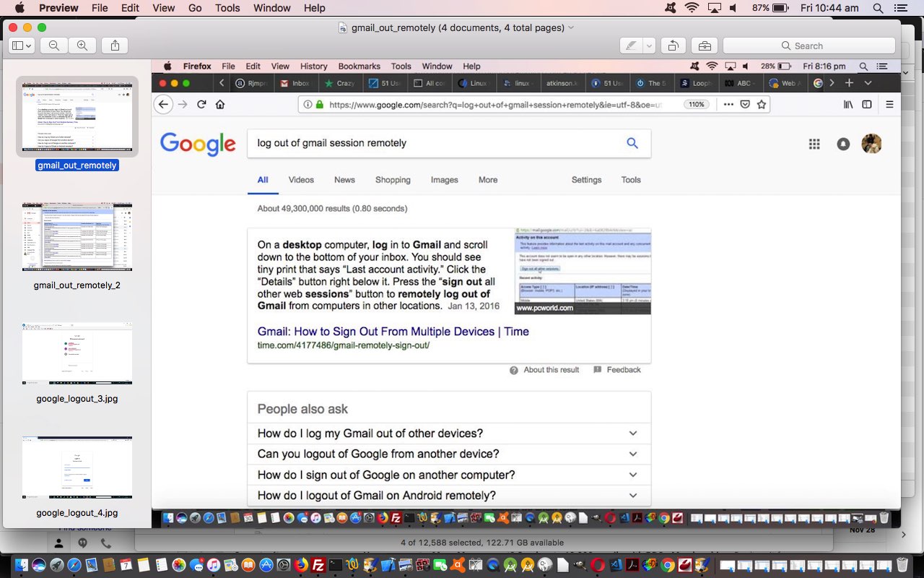Click the "About this result" link

coord(552,370)
